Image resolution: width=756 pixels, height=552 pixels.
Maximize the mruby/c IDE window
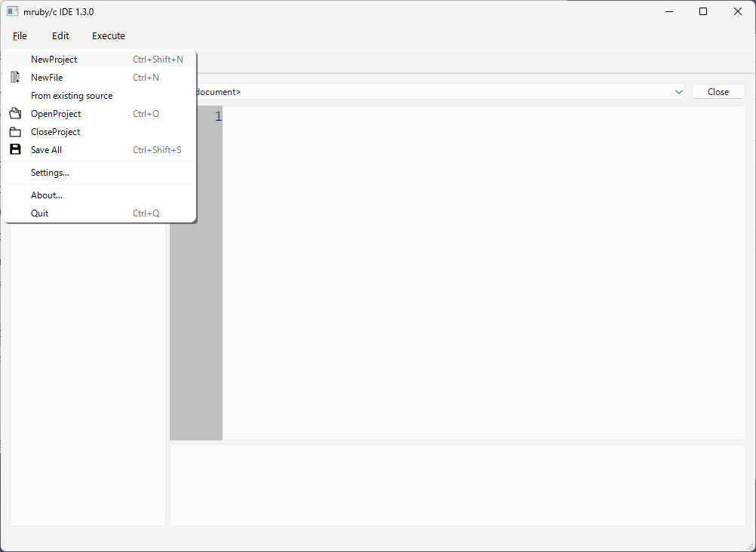pos(703,11)
